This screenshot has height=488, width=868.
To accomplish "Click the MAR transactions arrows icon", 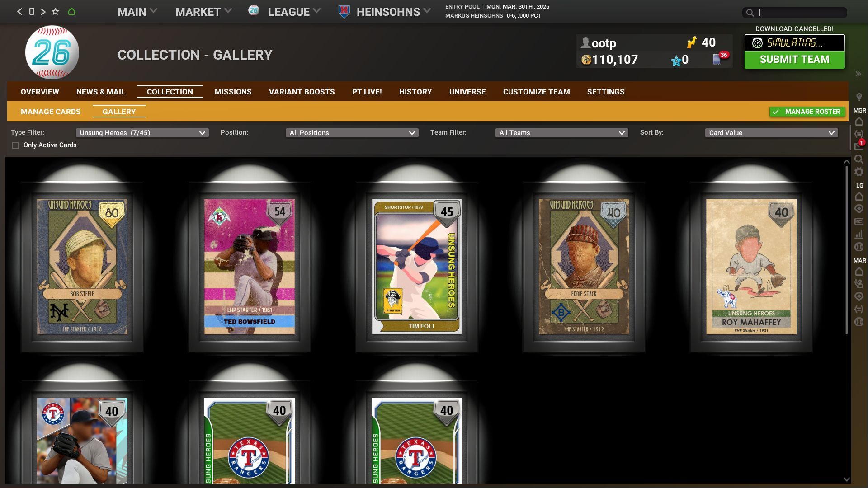I will point(859,309).
